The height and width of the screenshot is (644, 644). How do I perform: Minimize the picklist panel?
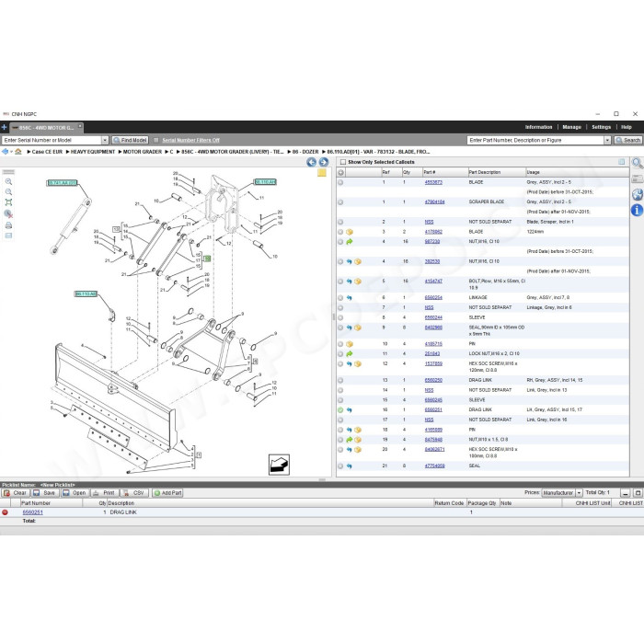pos(625,493)
